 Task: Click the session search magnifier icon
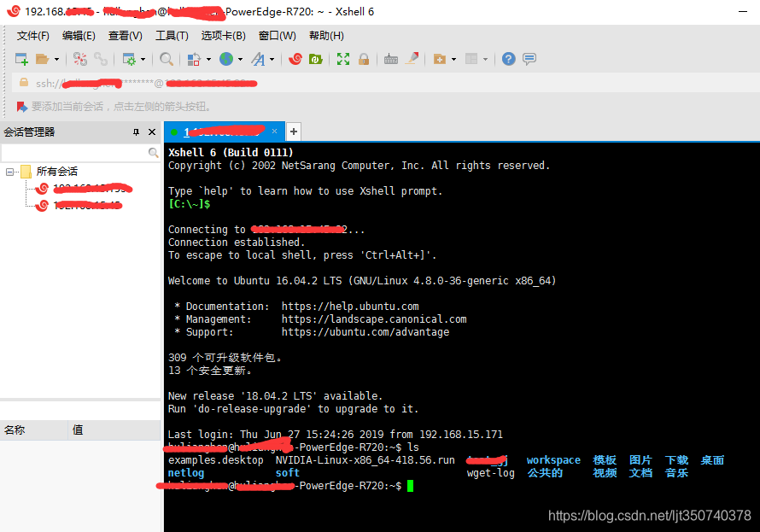[x=153, y=153]
